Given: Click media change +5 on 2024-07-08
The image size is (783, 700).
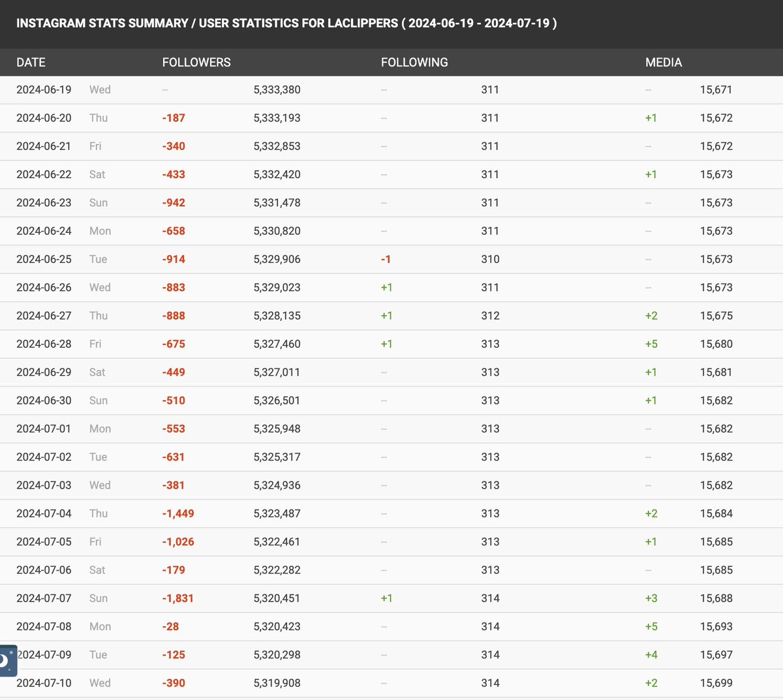Looking at the screenshot, I should click(x=651, y=627).
